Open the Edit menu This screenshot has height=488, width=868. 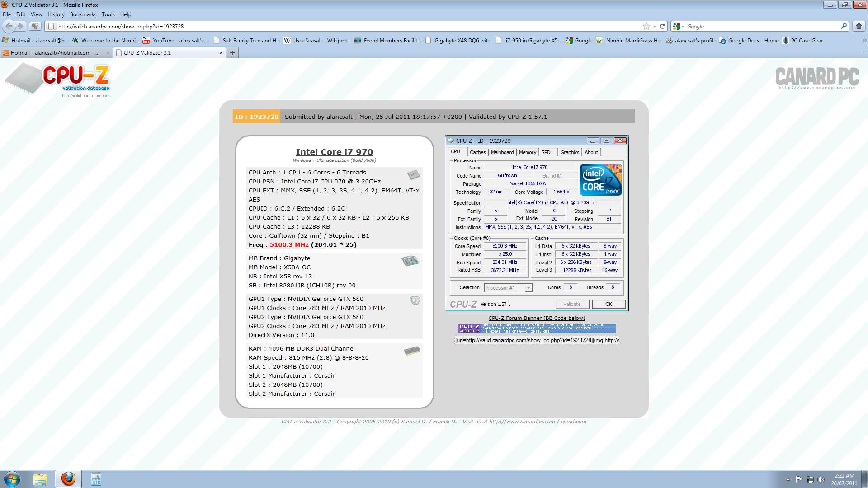tap(21, 14)
